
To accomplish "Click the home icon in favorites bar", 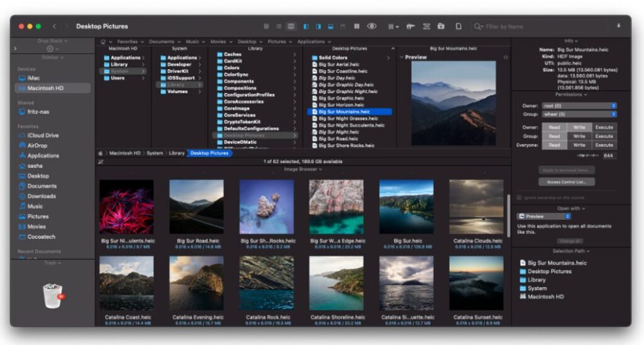I will [103, 42].
